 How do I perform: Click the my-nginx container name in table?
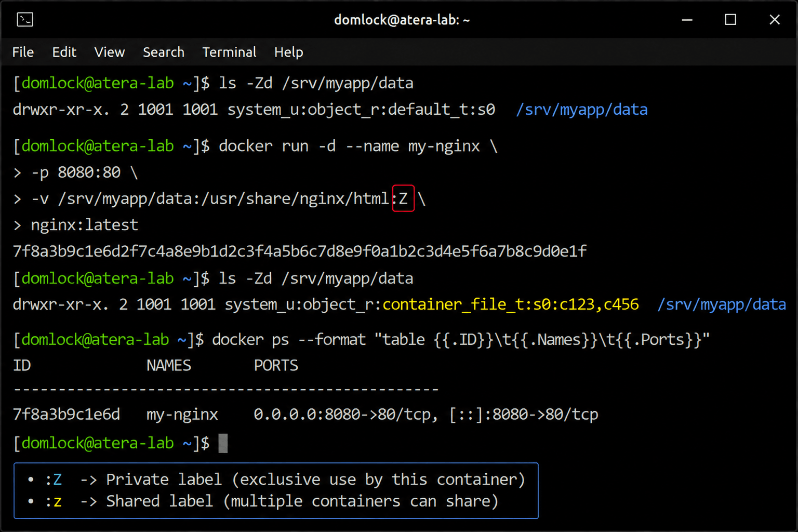point(182,415)
